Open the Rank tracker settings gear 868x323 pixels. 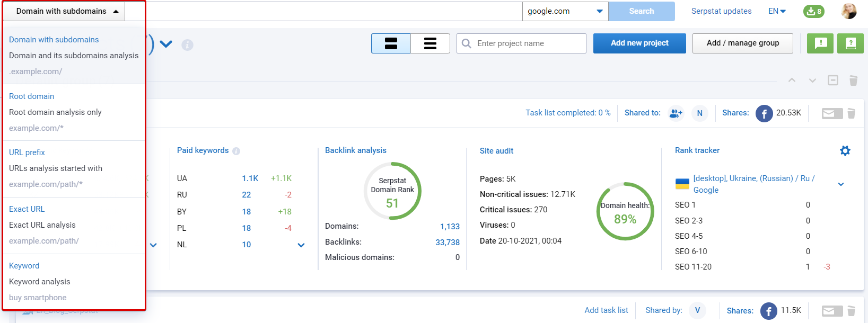[845, 151]
